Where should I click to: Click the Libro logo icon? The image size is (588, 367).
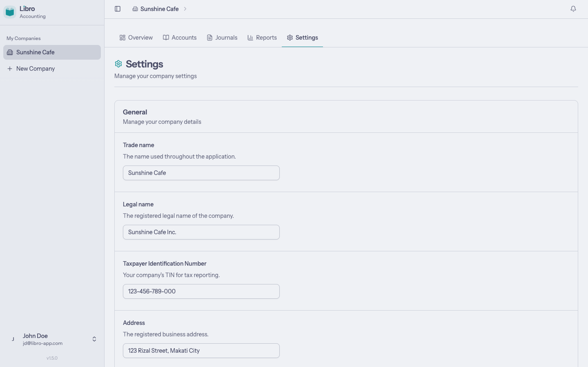click(10, 12)
